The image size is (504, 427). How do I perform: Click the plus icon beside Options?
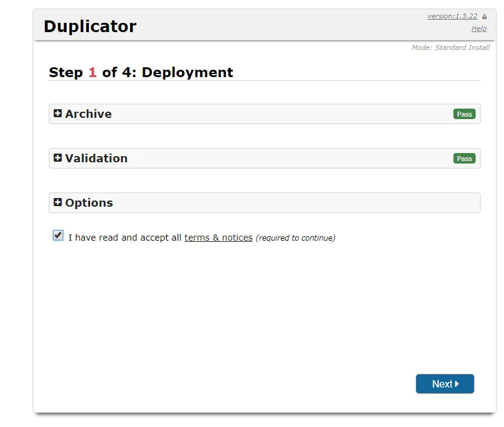point(58,202)
